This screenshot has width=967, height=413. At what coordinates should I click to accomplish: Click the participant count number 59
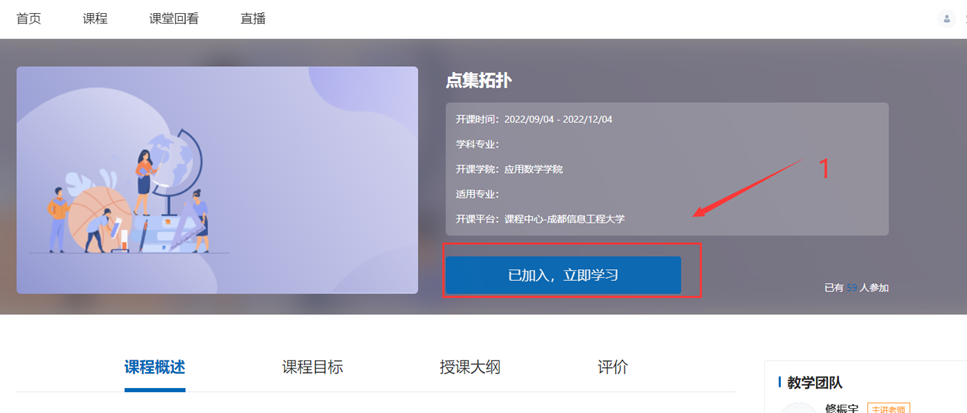[x=852, y=288]
